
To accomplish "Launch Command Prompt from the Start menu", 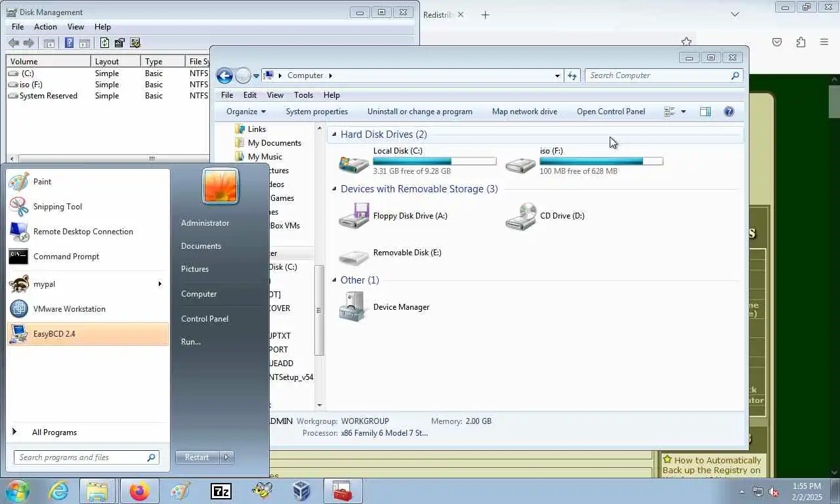I will (x=87, y=257).
